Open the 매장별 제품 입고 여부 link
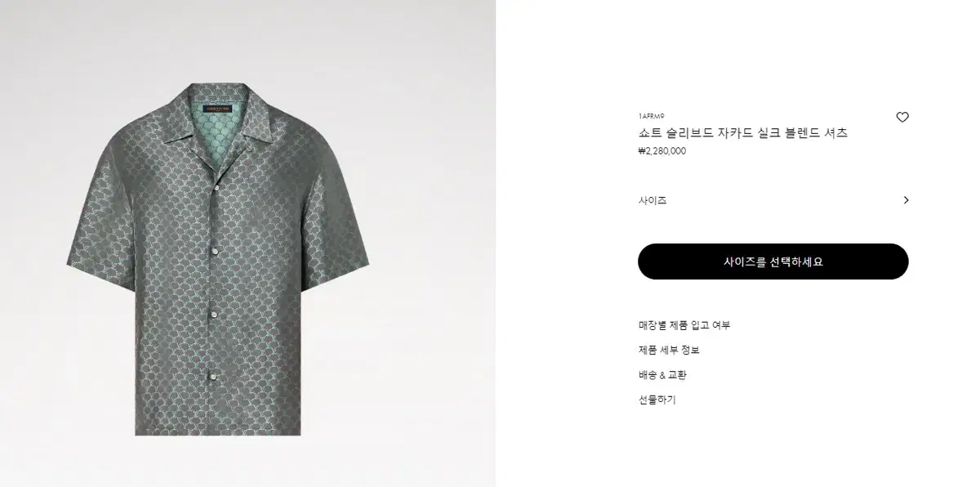This screenshot has height=487, width=980. pyautogui.click(x=684, y=325)
